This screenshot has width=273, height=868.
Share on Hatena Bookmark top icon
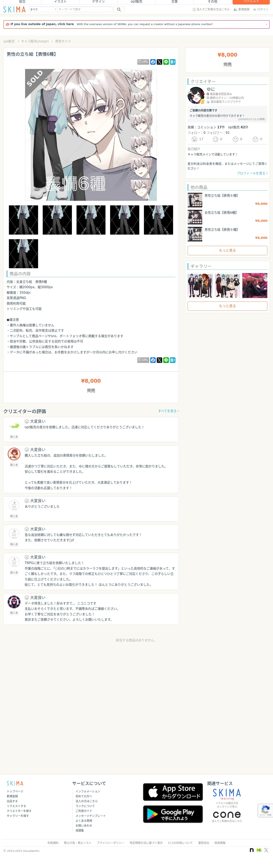pos(173,62)
